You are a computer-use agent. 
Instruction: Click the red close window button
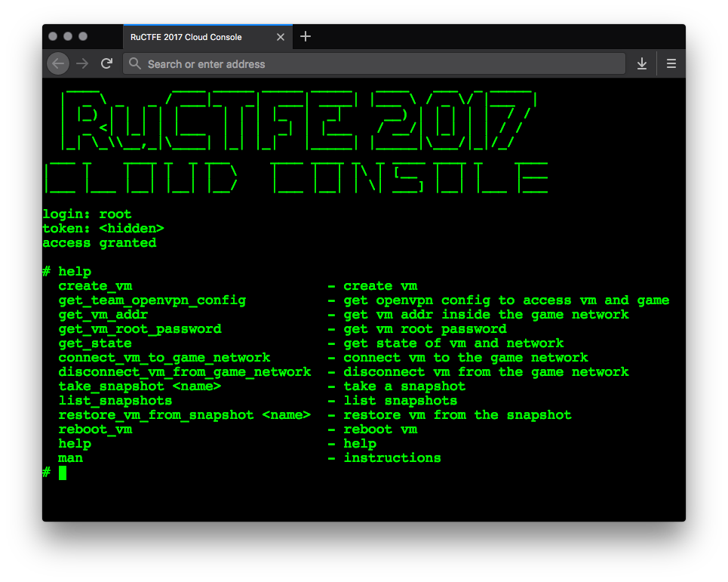coord(53,36)
